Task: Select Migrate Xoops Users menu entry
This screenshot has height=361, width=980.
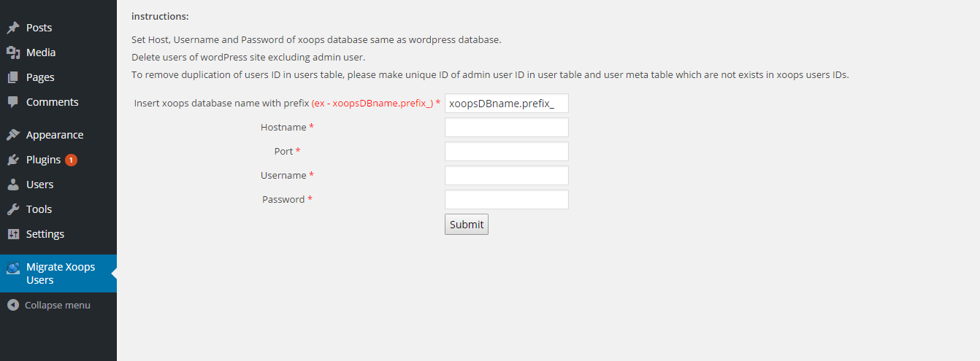Action: click(x=58, y=273)
